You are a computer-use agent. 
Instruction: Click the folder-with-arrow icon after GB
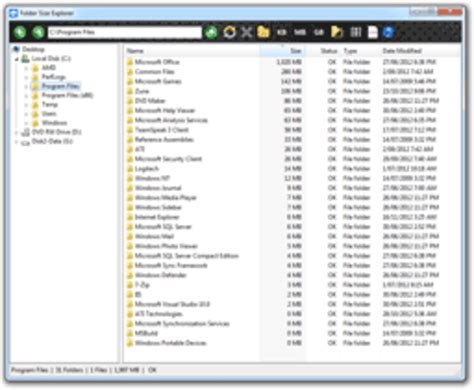pos(337,32)
